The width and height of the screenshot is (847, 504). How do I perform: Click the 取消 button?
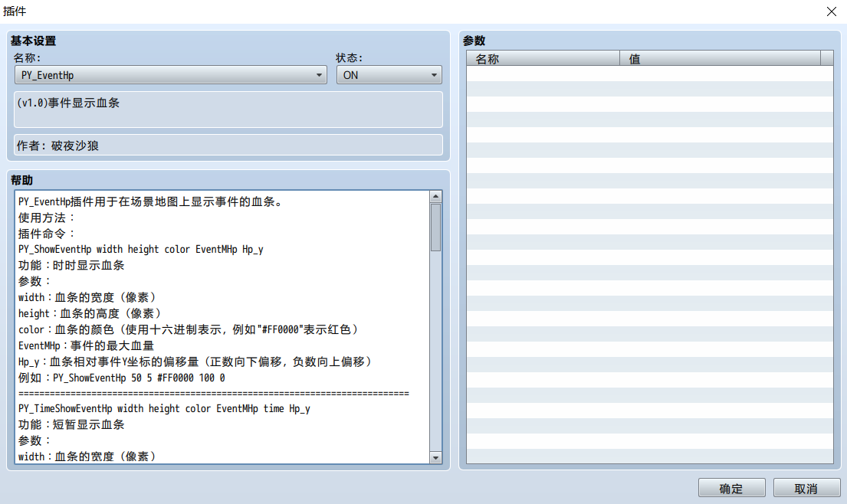click(806, 489)
